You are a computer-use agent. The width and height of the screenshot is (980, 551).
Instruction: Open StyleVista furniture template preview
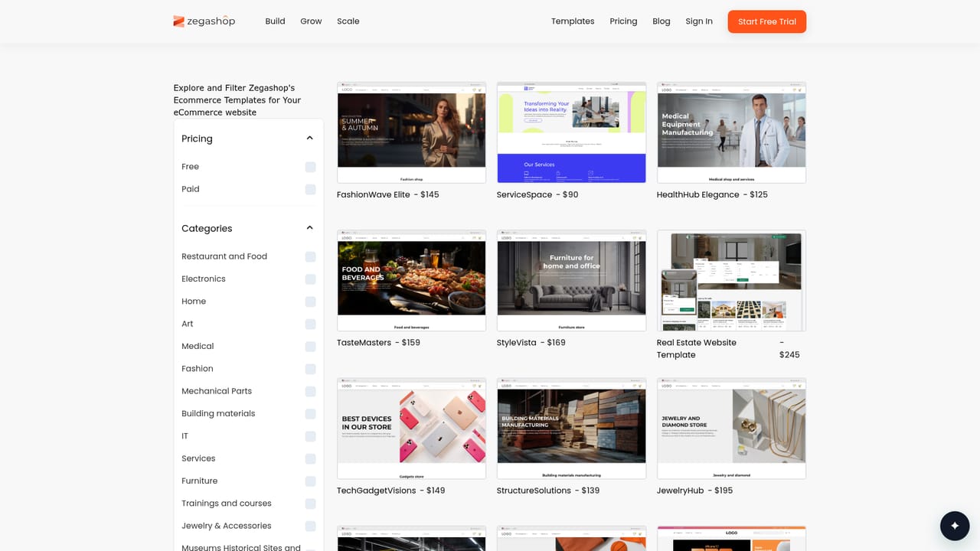[571, 280]
